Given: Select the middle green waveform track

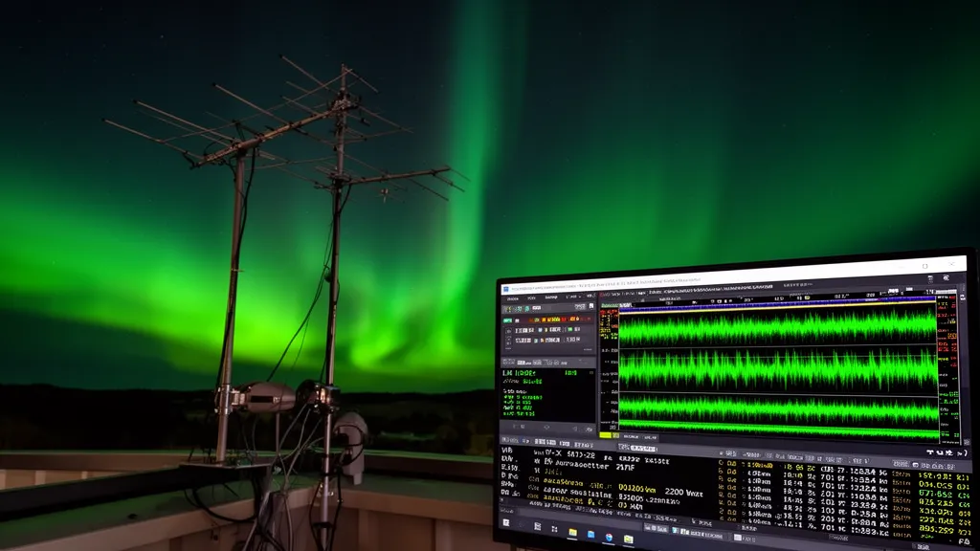Looking at the screenshot, I should point(778,369).
